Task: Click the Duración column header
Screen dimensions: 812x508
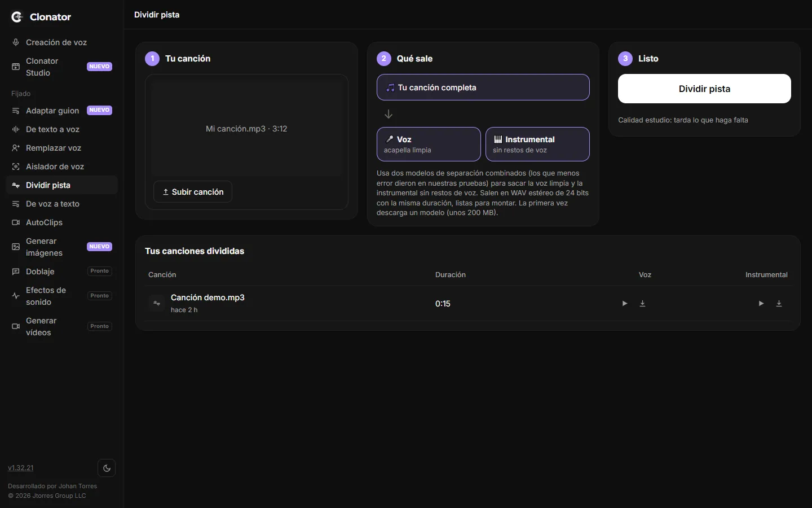Action: click(x=451, y=275)
